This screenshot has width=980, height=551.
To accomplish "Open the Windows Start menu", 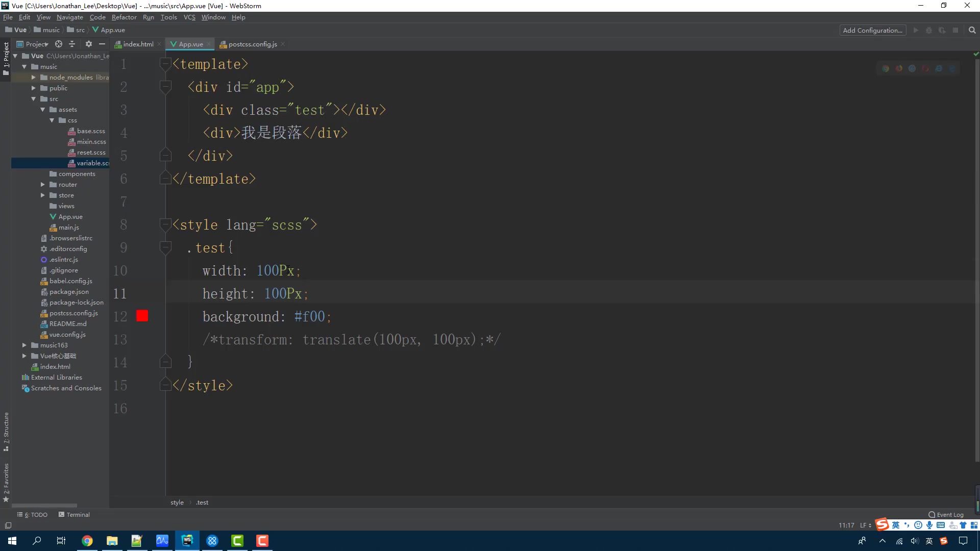I will [12, 540].
